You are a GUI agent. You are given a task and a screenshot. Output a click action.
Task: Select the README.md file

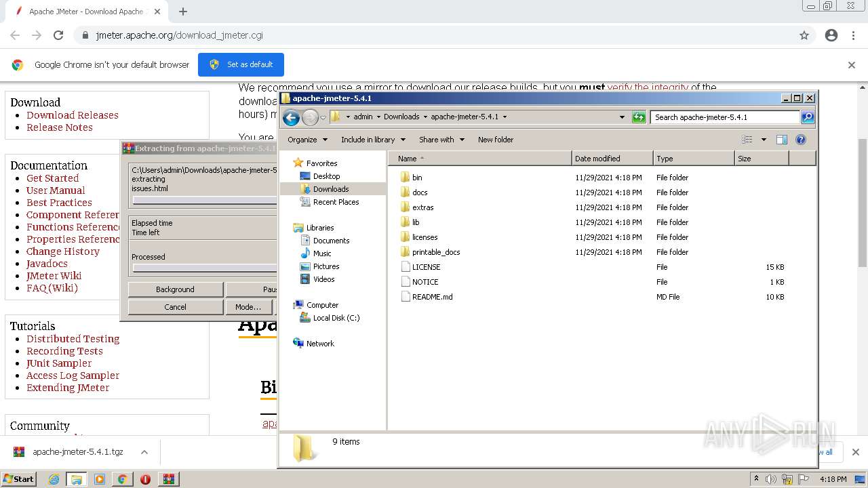(x=426, y=297)
